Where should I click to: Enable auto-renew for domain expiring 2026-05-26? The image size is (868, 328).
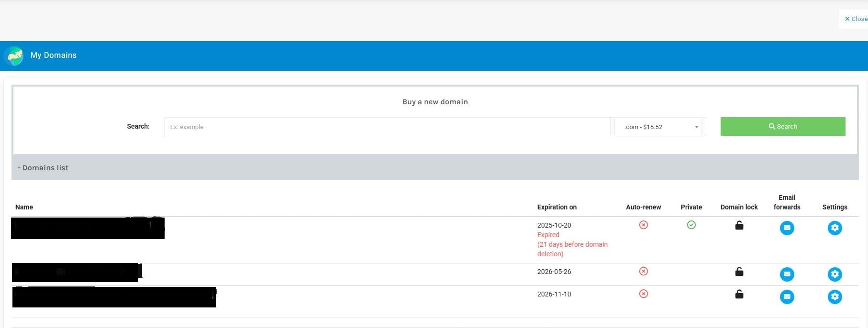pyautogui.click(x=644, y=272)
